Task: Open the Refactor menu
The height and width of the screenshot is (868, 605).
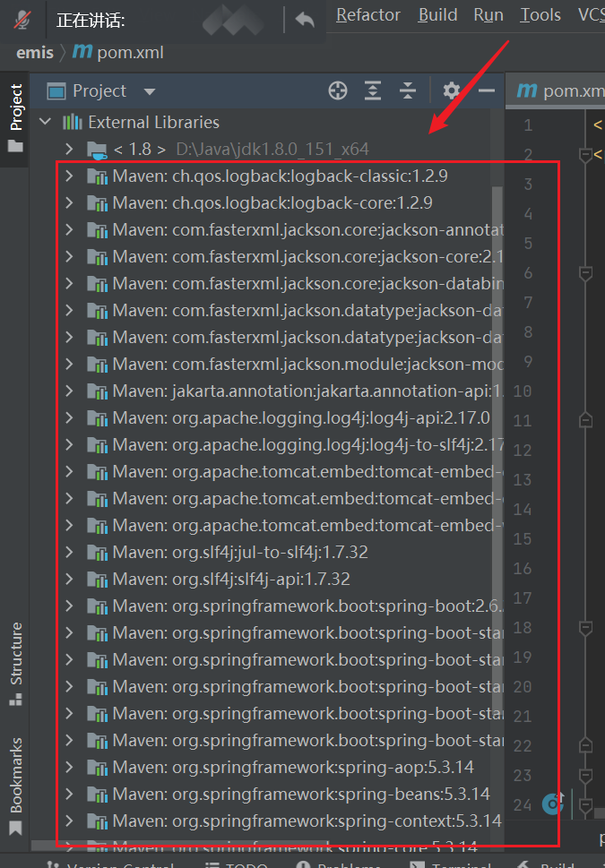Action: [x=367, y=15]
